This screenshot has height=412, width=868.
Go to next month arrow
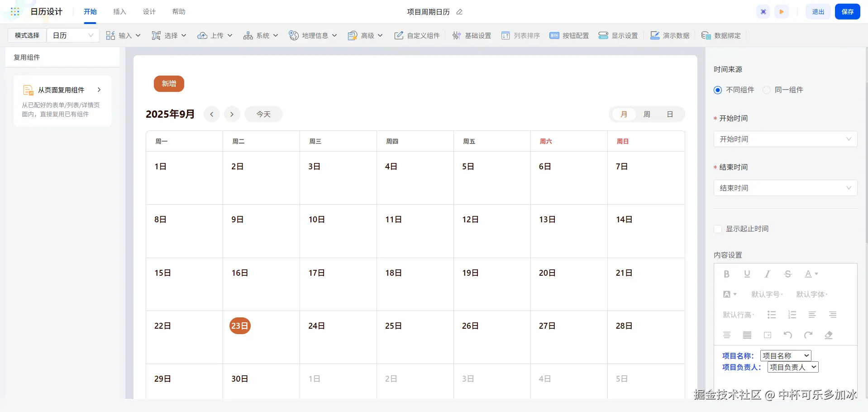pyautogui.click(x=232, y=114)
